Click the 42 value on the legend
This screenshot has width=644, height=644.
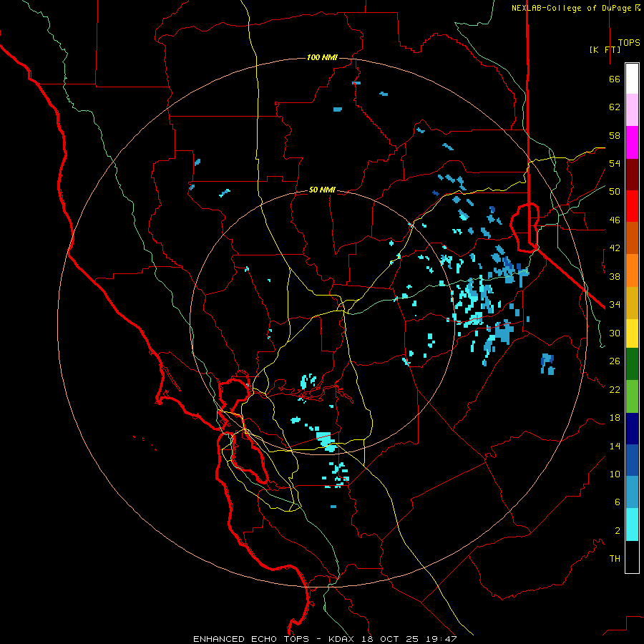click(x=615, y=248)
